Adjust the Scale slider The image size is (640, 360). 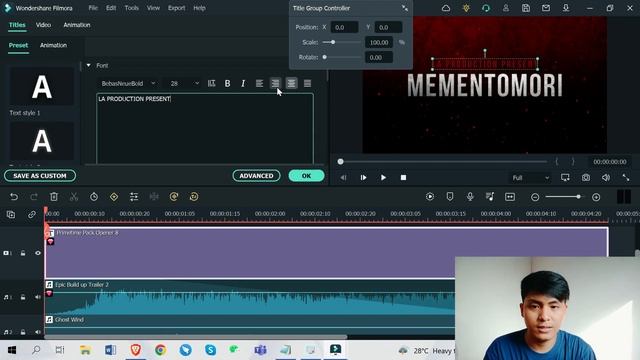coord(333,42)
